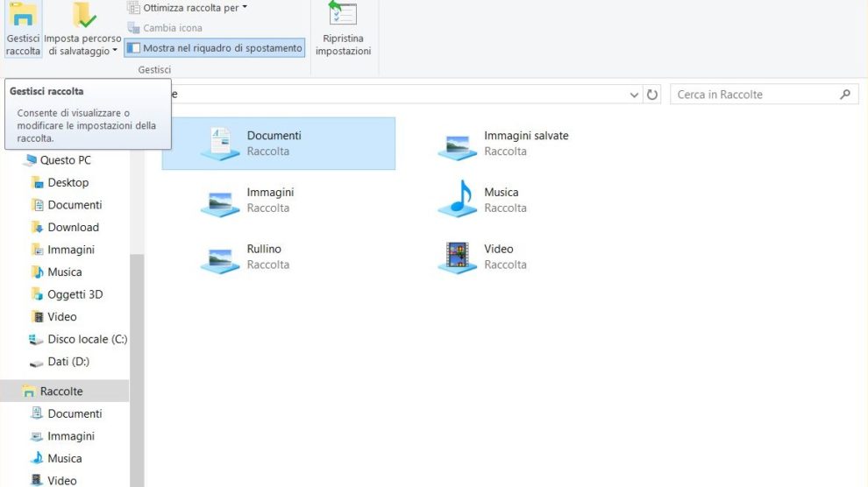This screenshot has height=487, width=868.
Task: Open the Musica library icon
Action: pyautogui.click(x=457, y=199)
